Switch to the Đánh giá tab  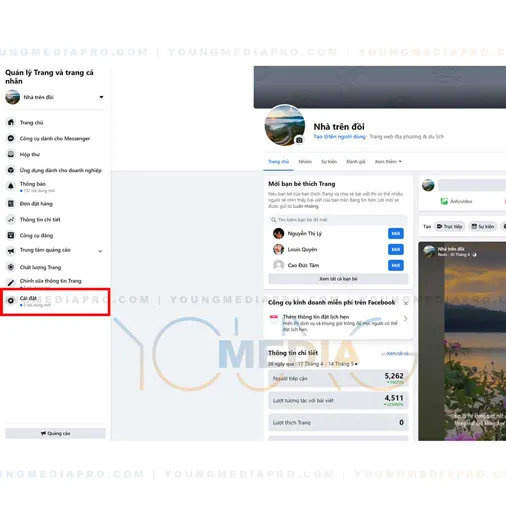pos(356,162)
